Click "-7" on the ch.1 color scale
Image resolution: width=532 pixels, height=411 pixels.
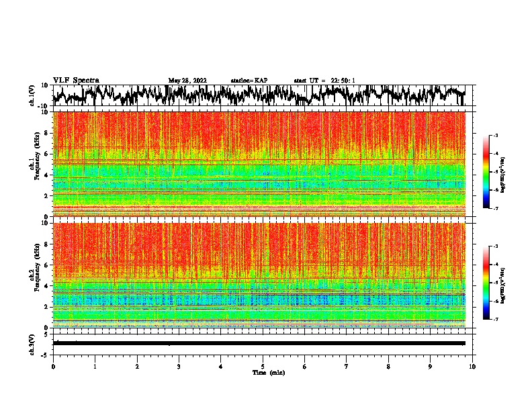pyautogui.click(x=495, y=208)
